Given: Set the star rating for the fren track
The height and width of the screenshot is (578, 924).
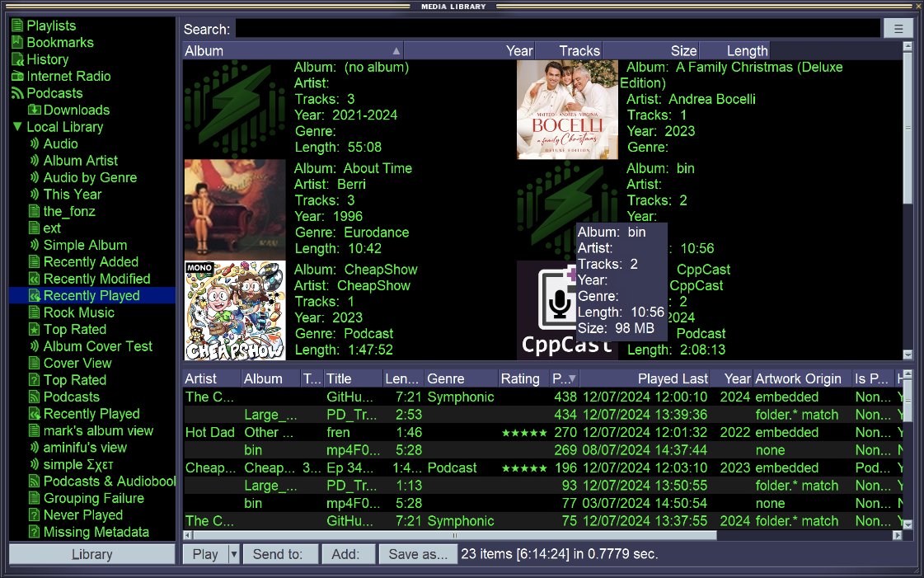Looking at the screenshot, I should click(520, 432).
